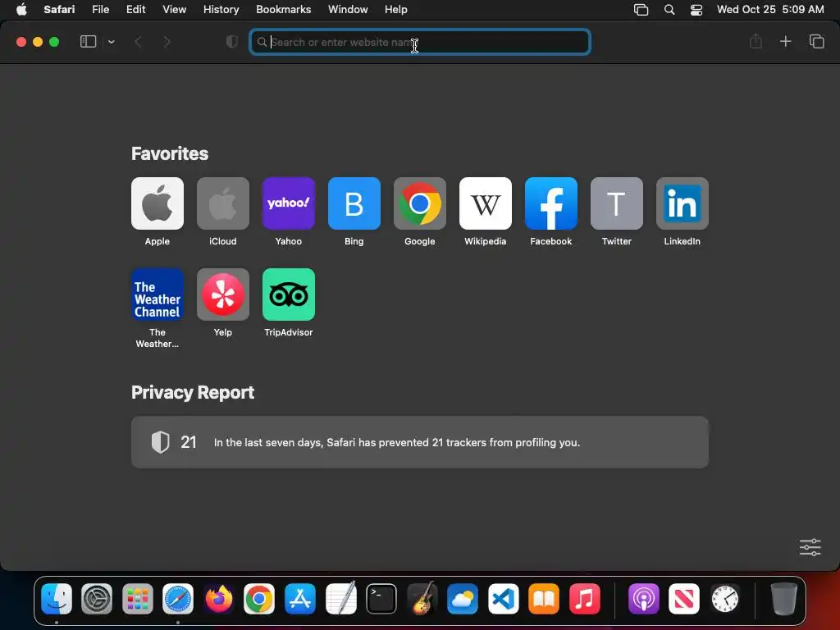Open System Settings from the Dock

click(97, 598)
